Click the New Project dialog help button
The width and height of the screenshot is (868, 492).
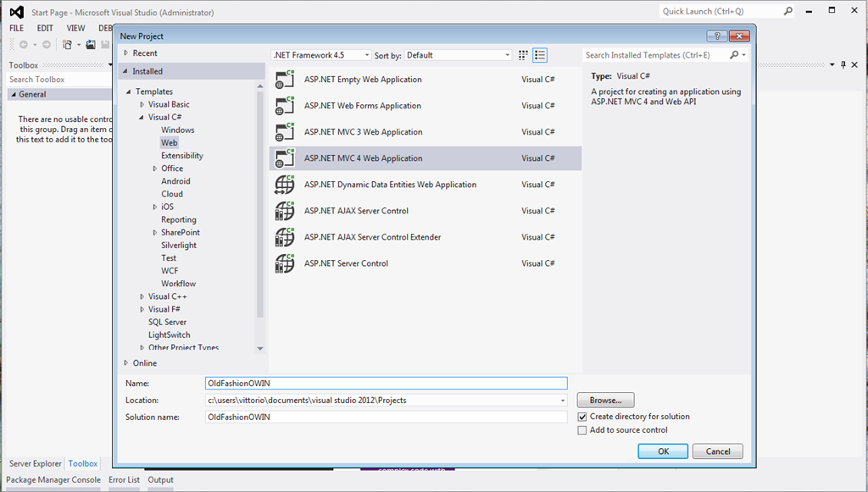[x=717, y=36]
